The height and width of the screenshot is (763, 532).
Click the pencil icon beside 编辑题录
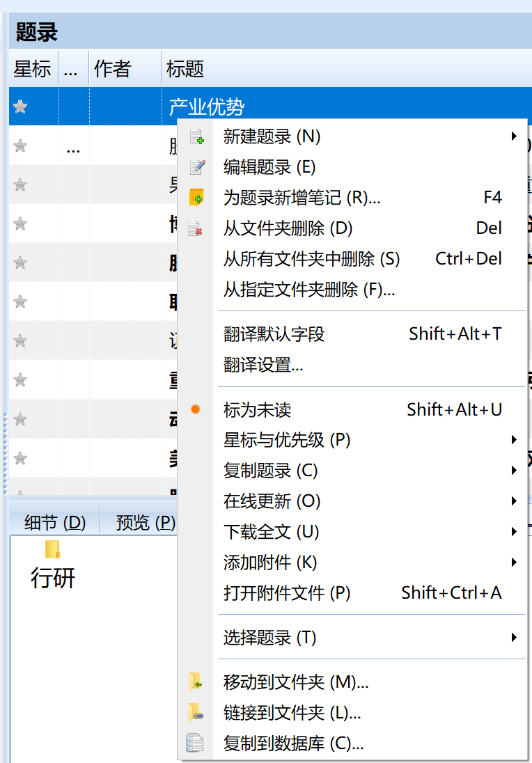click(x=196, y=167)
